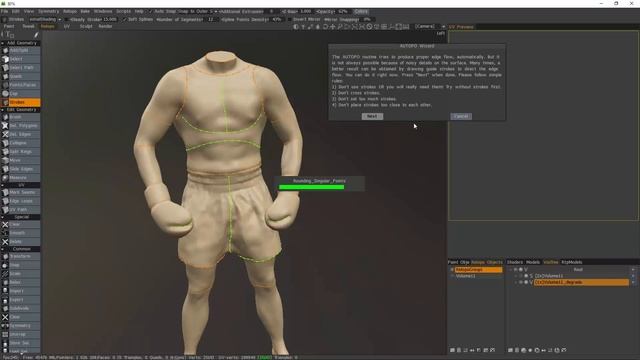Select the Add/Split tool
The height and width of the screenshot is (360, 640).
tap(20, 51)
